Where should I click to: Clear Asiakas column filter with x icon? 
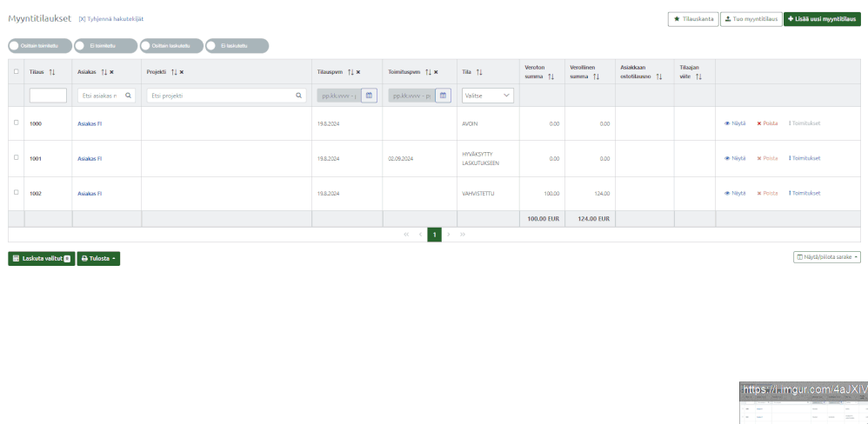coord(112,72)
